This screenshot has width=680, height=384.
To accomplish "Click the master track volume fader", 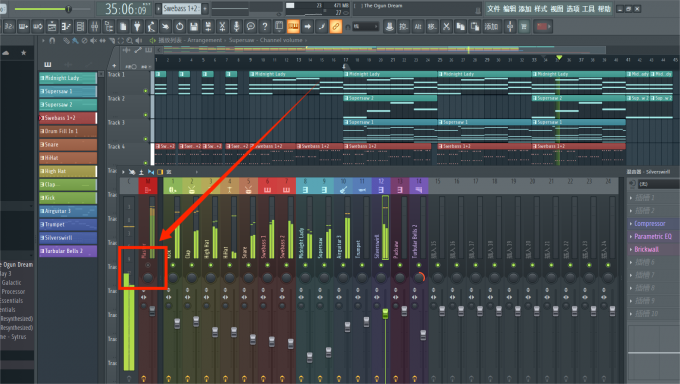I will (152, 310).
